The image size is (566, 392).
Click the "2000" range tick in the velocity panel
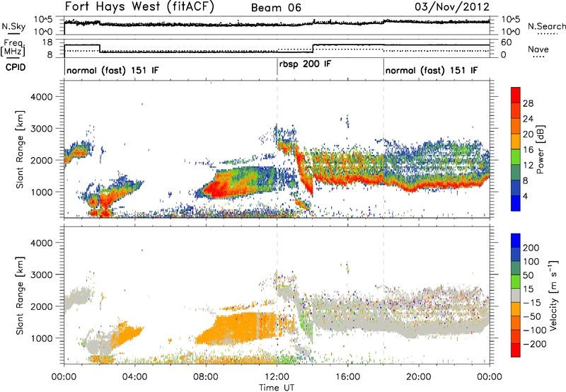tap(41, 306)
